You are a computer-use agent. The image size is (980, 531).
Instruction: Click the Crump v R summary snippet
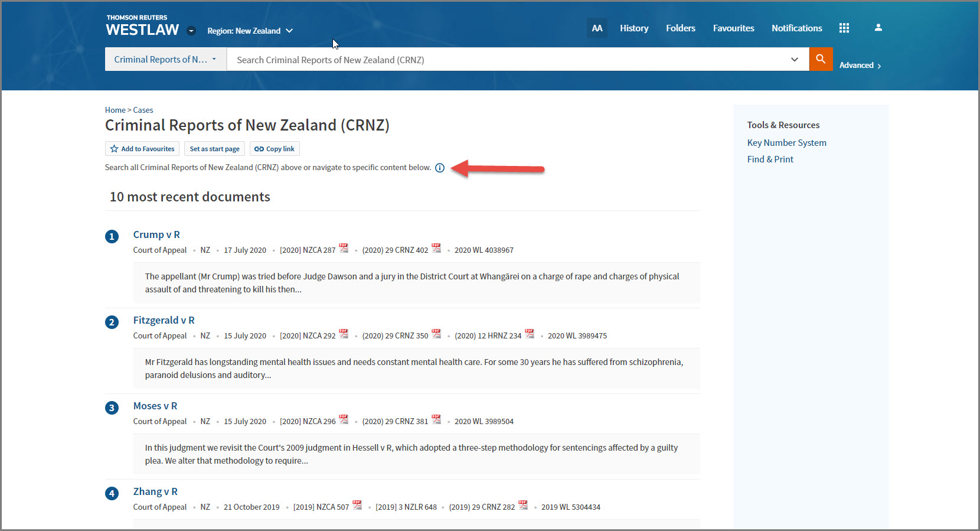pos(417,283)
